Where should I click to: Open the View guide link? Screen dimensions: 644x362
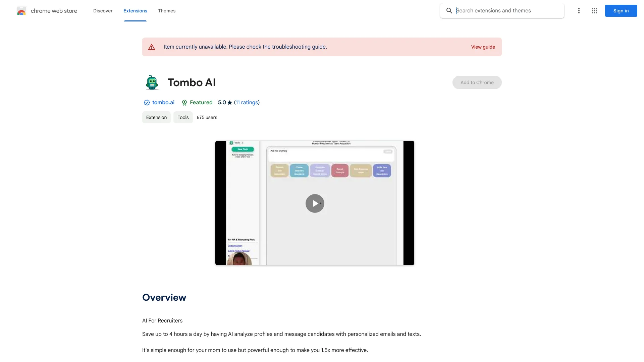(x=483, y=47)
